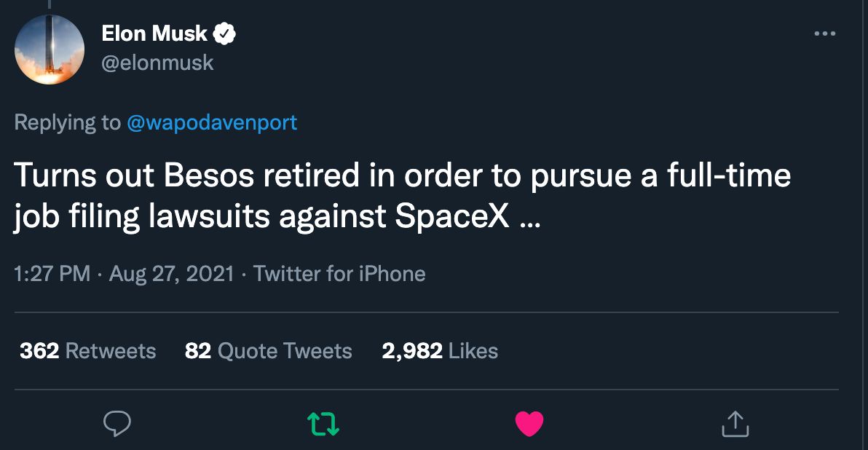
Task: Toggle retweet status using green retweet arrows
Action: 323,425
